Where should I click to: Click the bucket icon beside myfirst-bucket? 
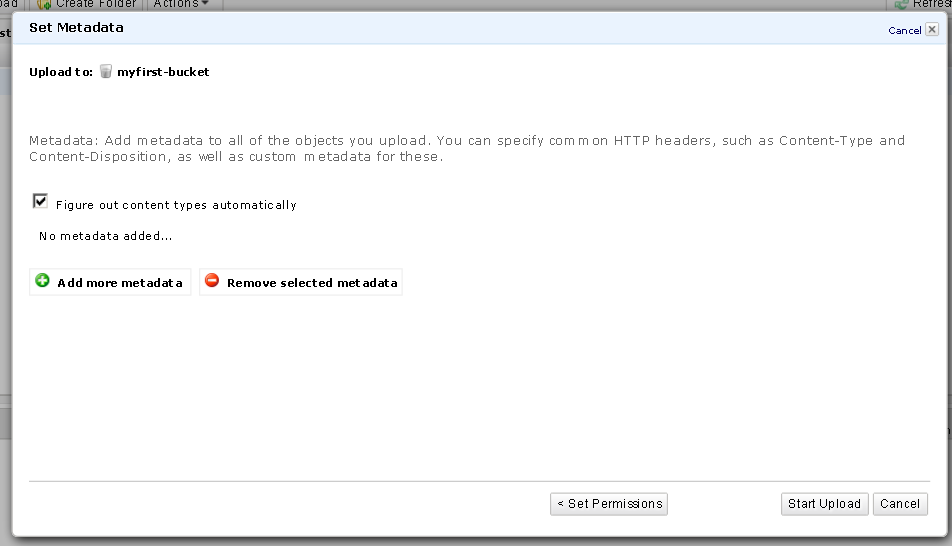pyautogui.click(x=106, y=72)
